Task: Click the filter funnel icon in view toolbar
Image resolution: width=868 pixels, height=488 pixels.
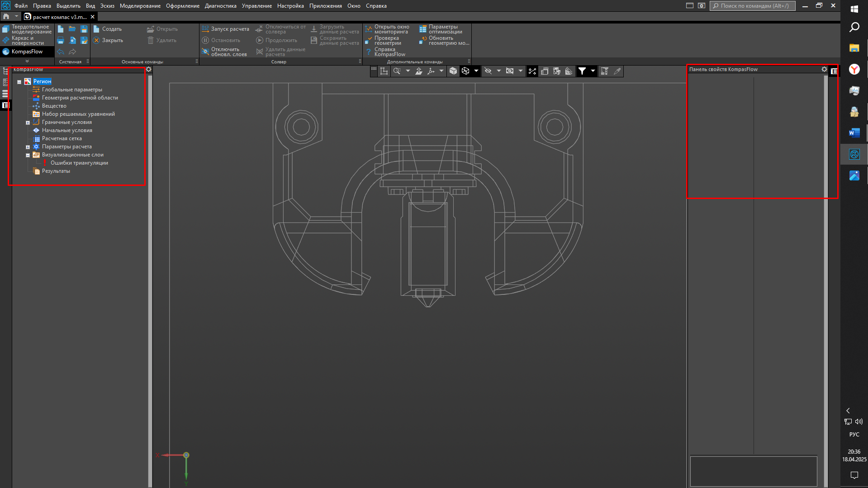Action: point(582,71)
